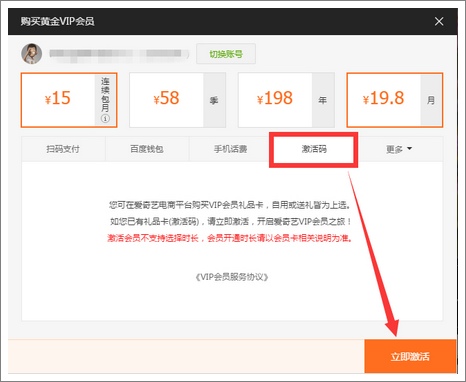Screen dimensions: 466x382
Task: Click the blurred account name
Action: tap(119, 54)
